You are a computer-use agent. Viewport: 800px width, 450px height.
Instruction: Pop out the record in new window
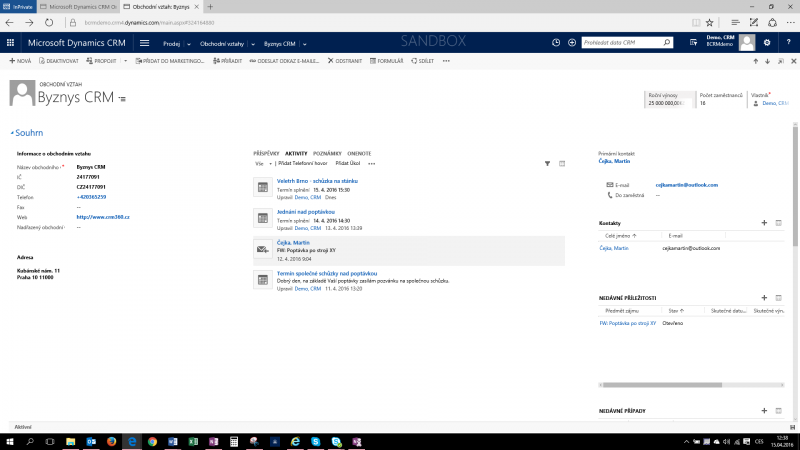(x=781, y=61)
